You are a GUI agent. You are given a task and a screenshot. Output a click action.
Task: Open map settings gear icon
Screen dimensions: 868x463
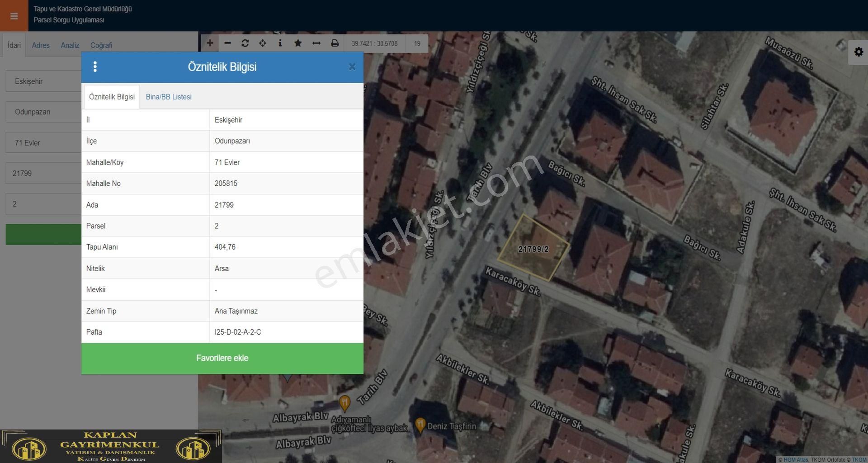pos(858,52)
